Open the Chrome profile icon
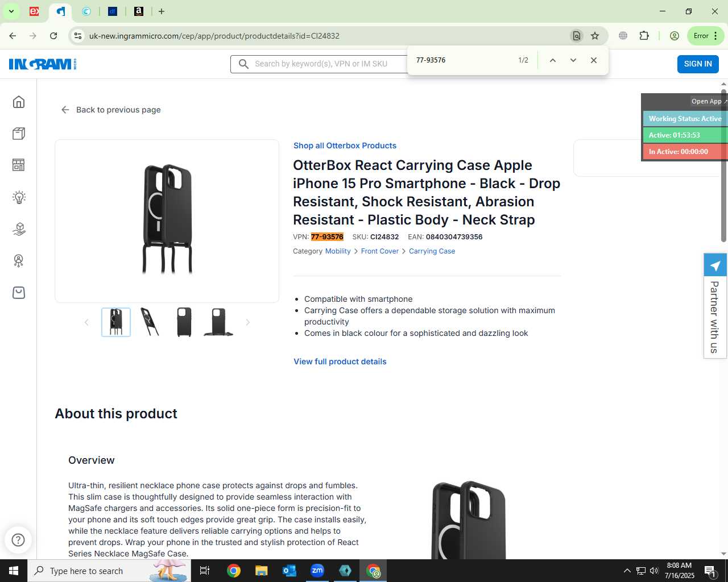728x582 pixels. tap(675, 36)
